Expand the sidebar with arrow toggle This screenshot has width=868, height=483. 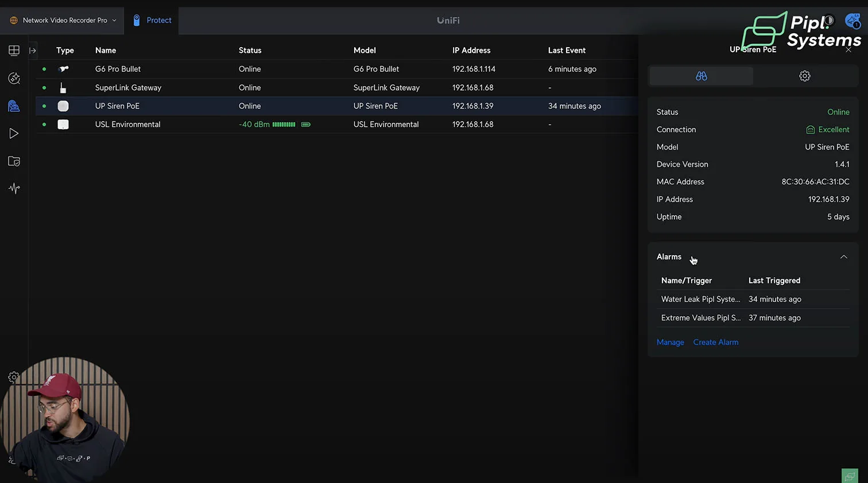[x=33, y=50]
